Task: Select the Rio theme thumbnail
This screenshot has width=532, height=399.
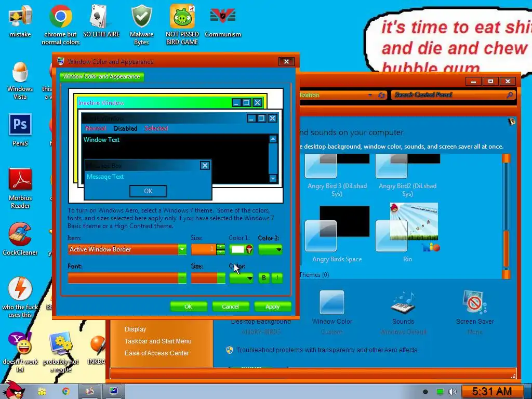Action: 407,233
